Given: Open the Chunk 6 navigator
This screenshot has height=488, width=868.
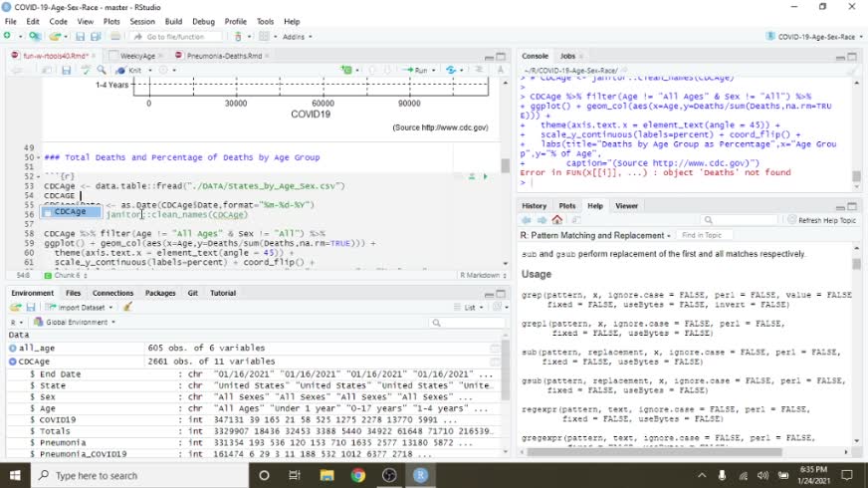Looking at the screenshot, I should click(66, 275).
